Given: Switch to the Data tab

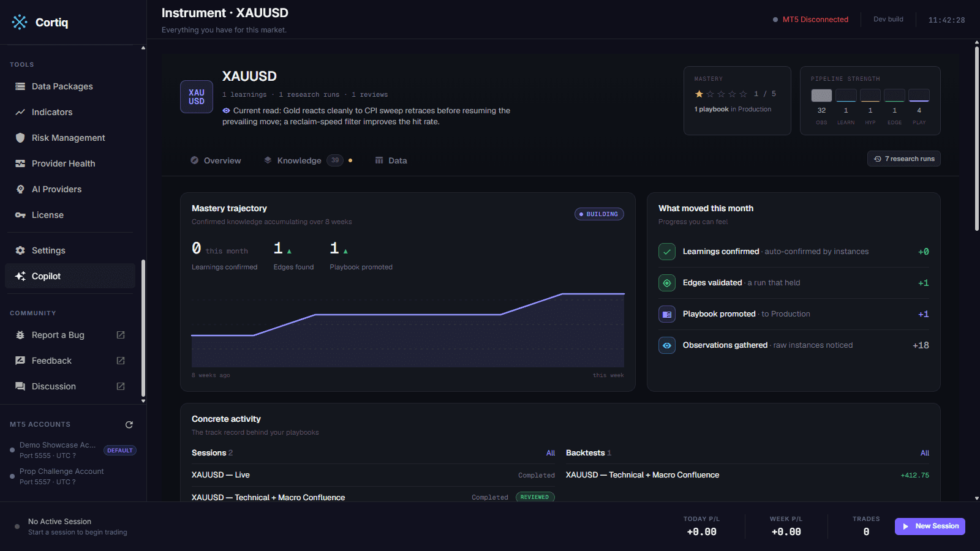Looking at the screenshot, I should tap(391, 160).
